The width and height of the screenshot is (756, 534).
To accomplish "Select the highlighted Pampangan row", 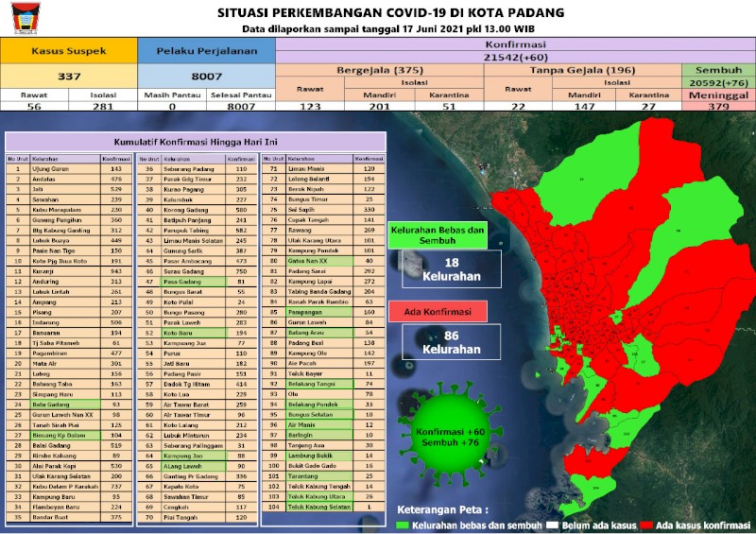I will [323, 312].
